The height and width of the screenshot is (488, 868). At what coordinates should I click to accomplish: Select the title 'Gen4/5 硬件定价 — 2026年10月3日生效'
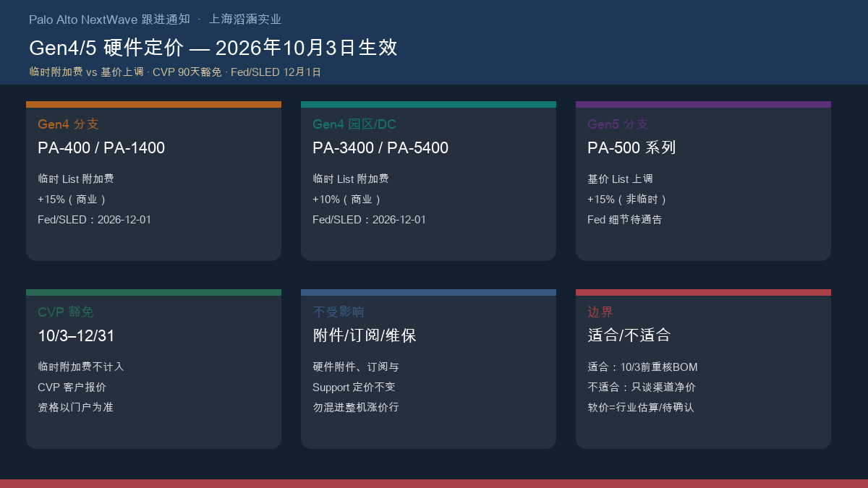[x=213, y=48]
